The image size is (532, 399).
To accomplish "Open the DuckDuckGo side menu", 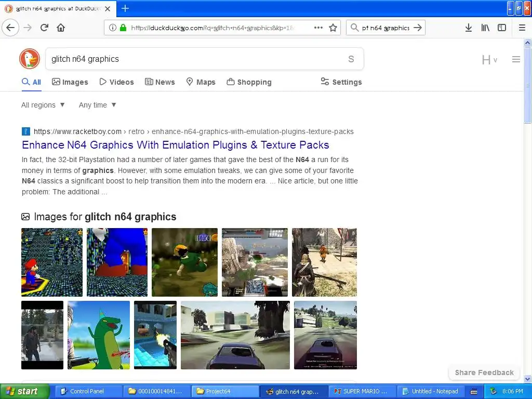I will (516, 59).
